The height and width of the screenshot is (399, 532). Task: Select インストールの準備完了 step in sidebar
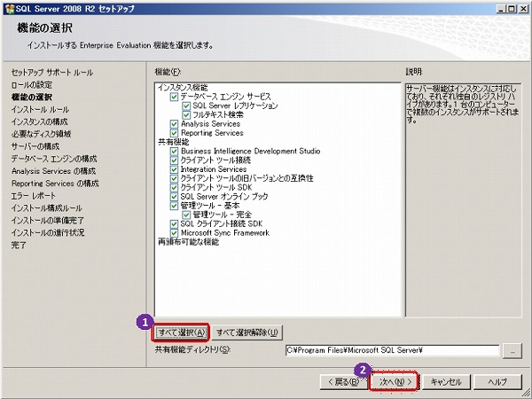(48, 221)
